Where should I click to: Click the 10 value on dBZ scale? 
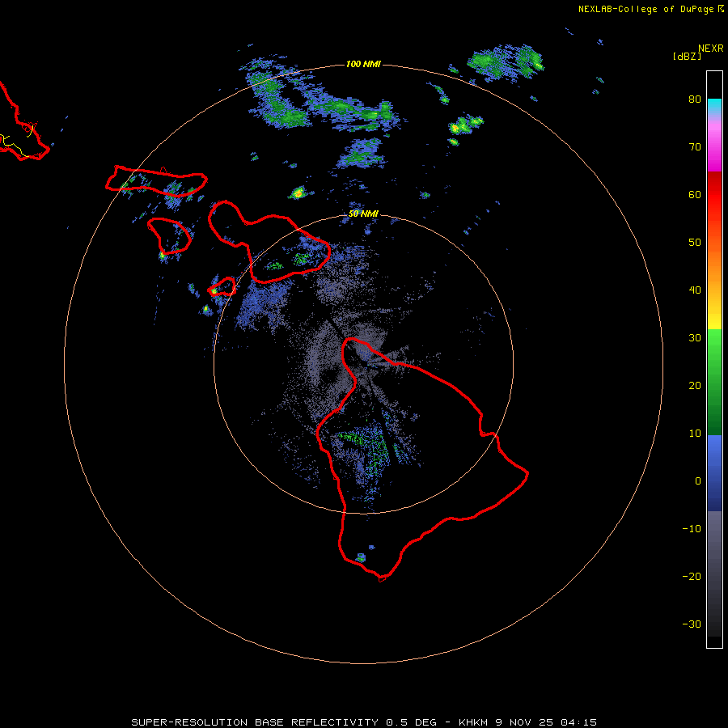pos(695,434)
